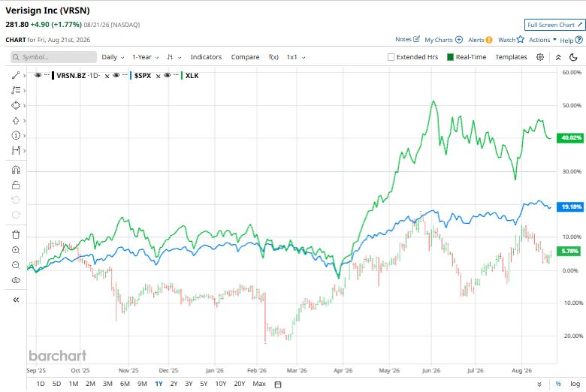
Task: Click the green 5.78% VRSN value label
Action: click(x=569, y=251)
